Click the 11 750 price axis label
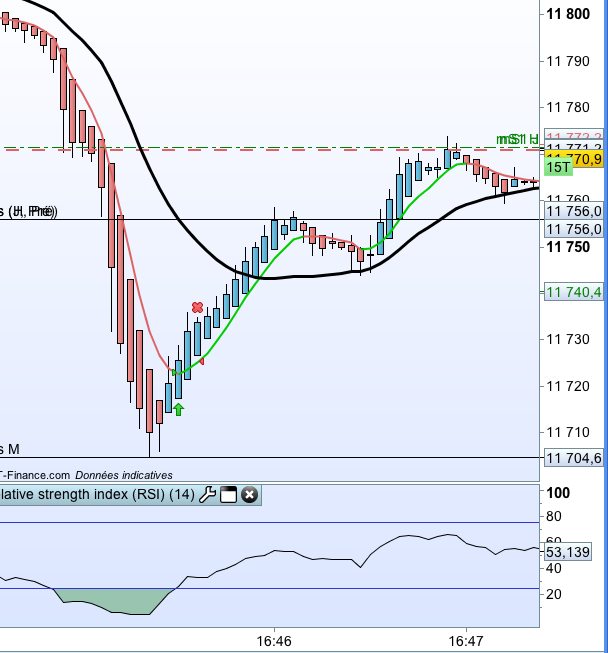Viewport: 608px width, 653px height. pos(568,247)
